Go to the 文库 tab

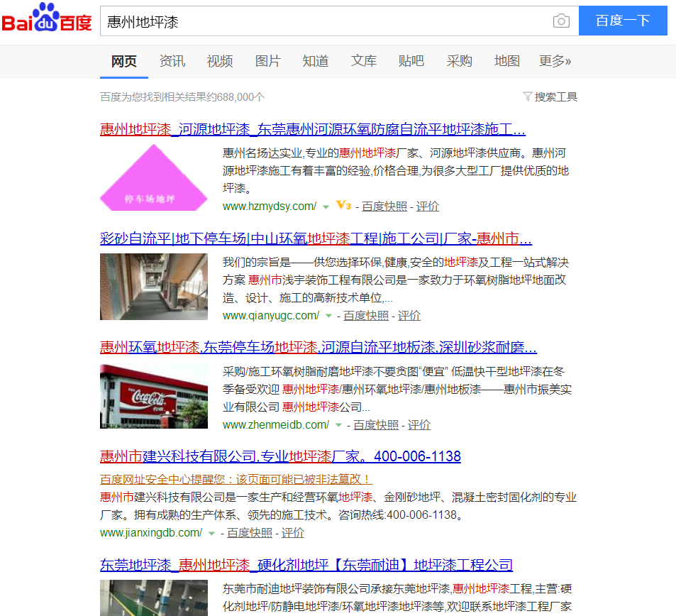(363, 61)
